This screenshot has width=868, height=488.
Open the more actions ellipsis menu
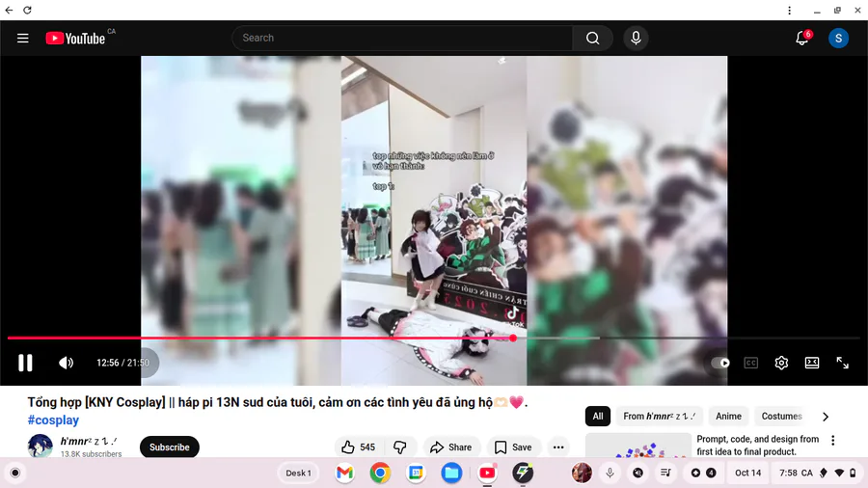coord(558,447)
